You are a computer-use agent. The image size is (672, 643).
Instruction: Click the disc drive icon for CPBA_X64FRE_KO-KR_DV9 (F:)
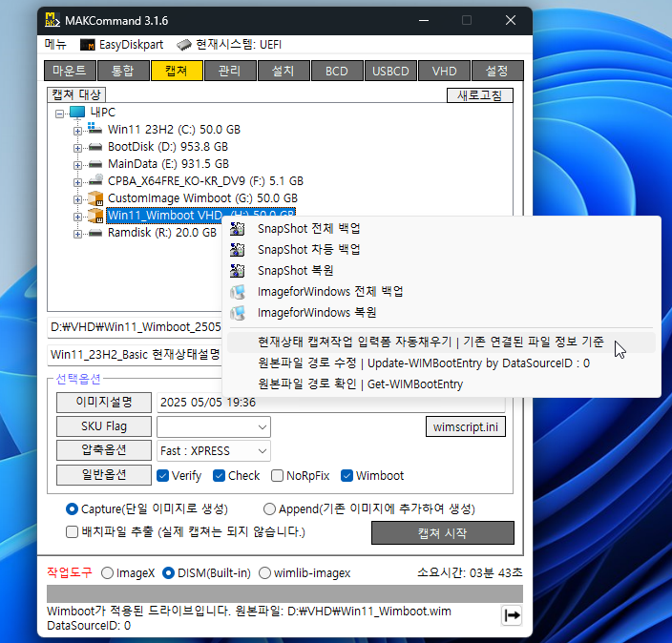tap(95, 180)
